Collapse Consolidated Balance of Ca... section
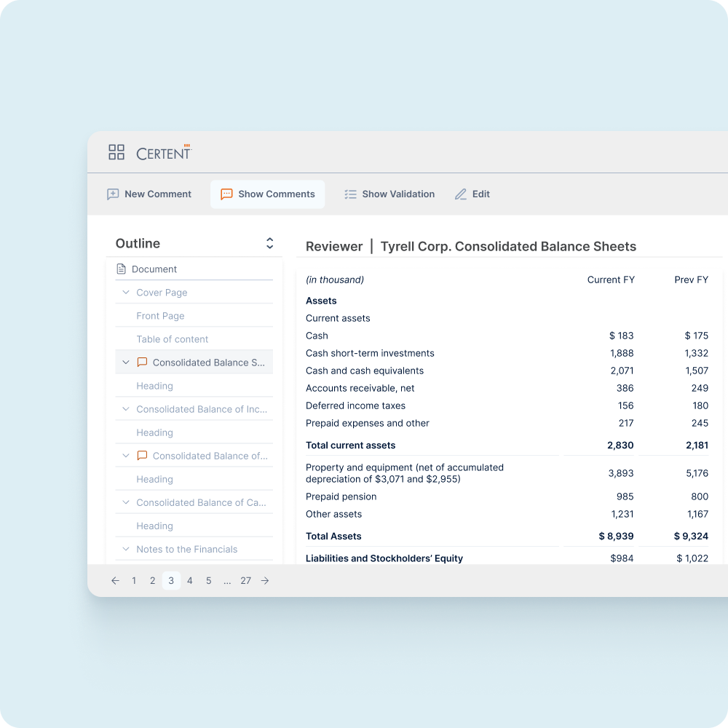 (x=124, y=502)
